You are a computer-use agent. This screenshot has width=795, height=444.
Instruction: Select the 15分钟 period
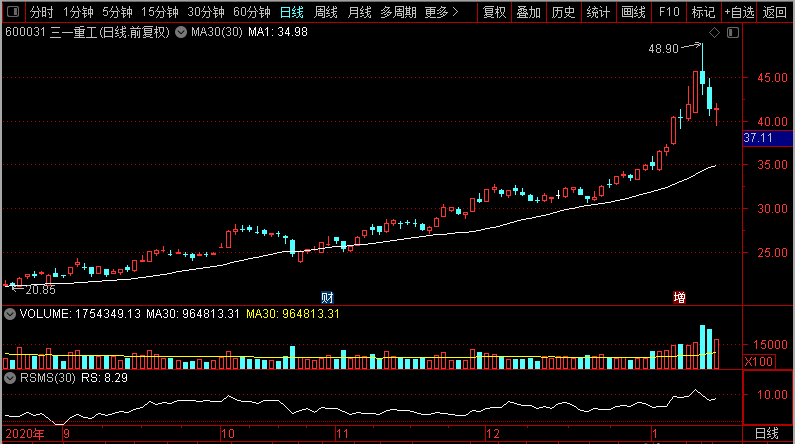tap(160, 12)
